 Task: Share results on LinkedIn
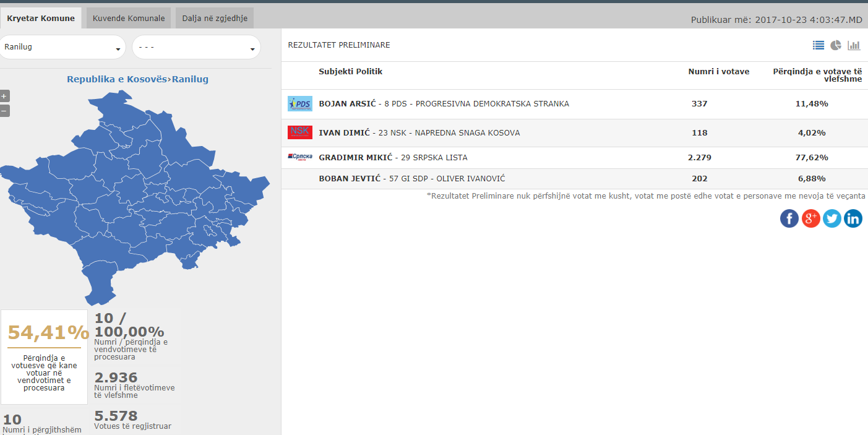tap(853, 218)
